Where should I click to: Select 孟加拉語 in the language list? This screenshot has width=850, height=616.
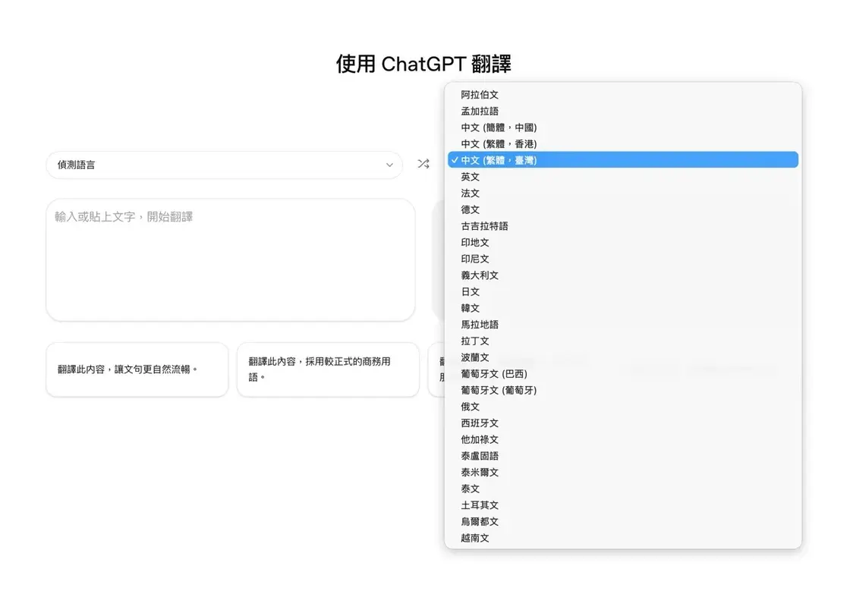[x=623, y=111]
